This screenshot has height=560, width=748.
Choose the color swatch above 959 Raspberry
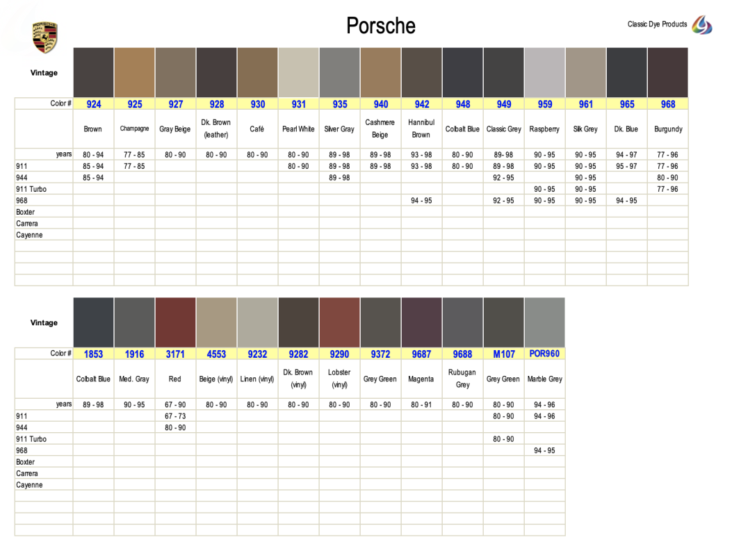click(x=545, y=72)
